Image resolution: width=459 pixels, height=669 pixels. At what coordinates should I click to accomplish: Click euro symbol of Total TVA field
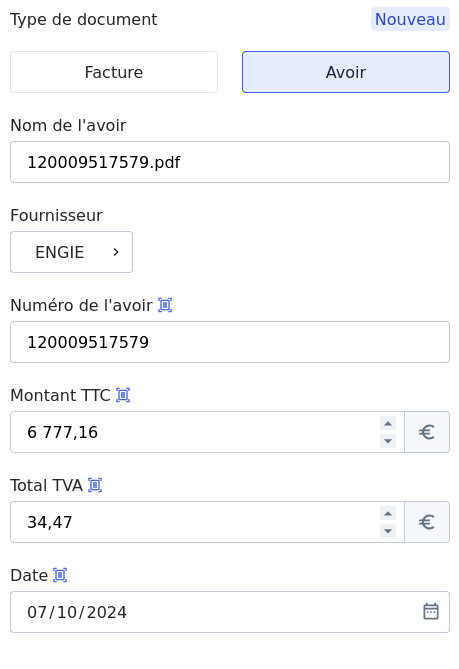(427, 522)
